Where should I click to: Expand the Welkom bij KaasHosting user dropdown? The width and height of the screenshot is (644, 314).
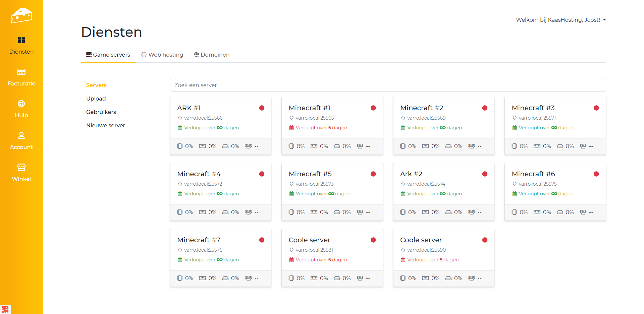click(x=560, y=20)
